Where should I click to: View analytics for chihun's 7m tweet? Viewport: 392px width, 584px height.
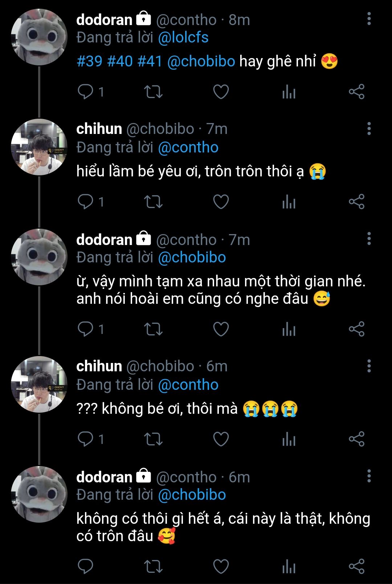pyautogui.click(x=289, y=202)
